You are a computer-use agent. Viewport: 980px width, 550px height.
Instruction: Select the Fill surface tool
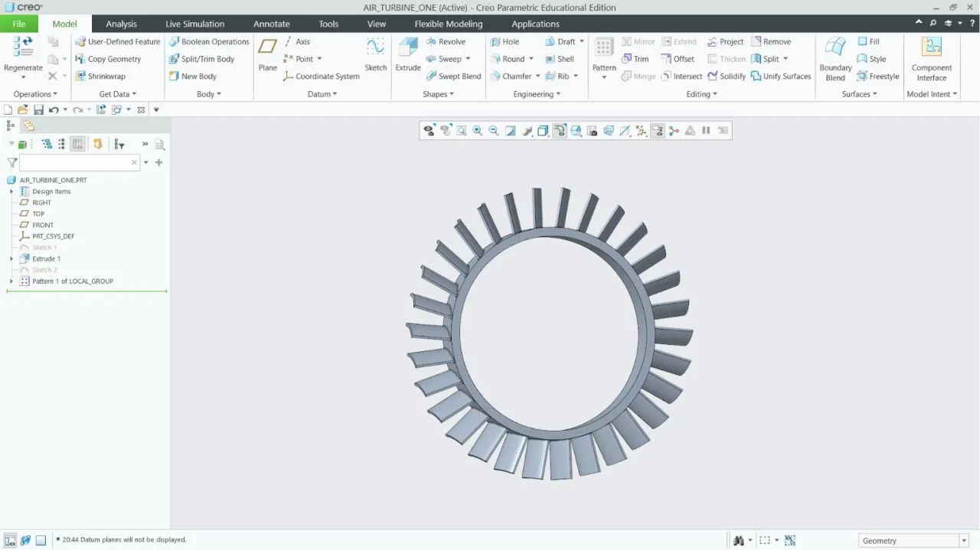tap(868, 42)
